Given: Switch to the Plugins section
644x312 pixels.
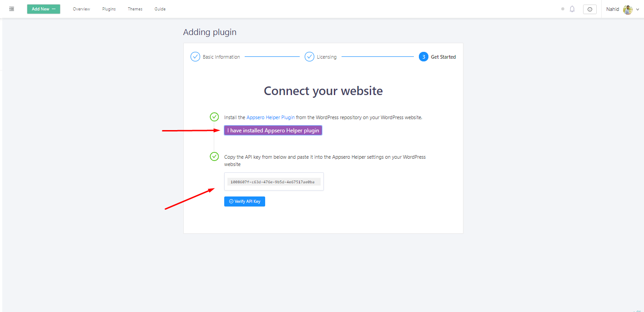Looking at the screenshot, I should [x=109, y=9].
